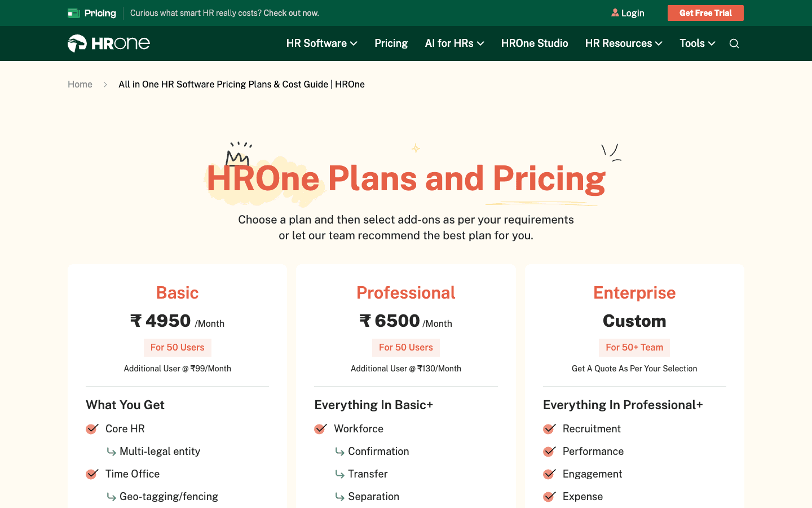Click the green Pricing banner icon
Screen dimensions: 812x508
point(74,13)
